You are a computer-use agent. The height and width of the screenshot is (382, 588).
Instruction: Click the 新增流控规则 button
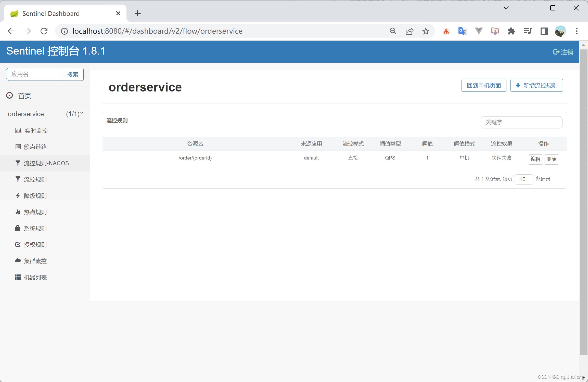[x=536, y=85]
